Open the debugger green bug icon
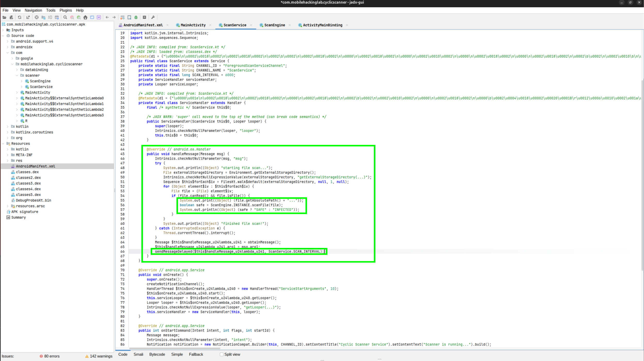This screenshot has height=361, width=644. 136,17
